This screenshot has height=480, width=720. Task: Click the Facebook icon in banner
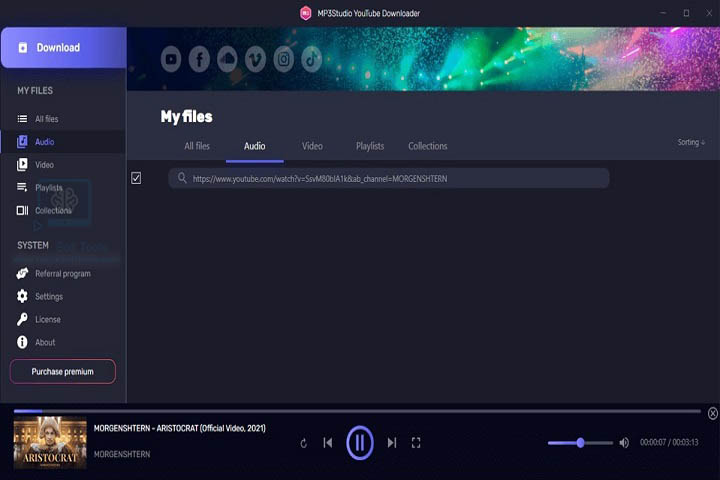click(199, 59)
